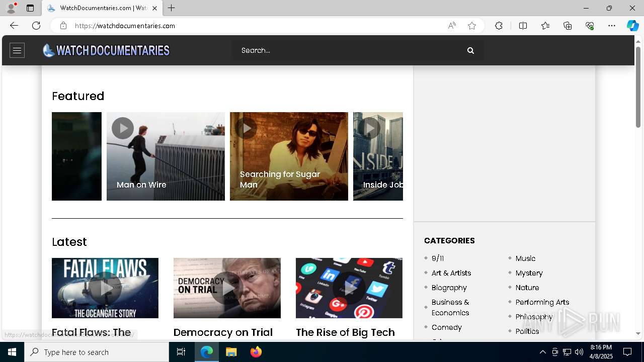Open the notification center
Screen dimensions: 644x362
627,352
